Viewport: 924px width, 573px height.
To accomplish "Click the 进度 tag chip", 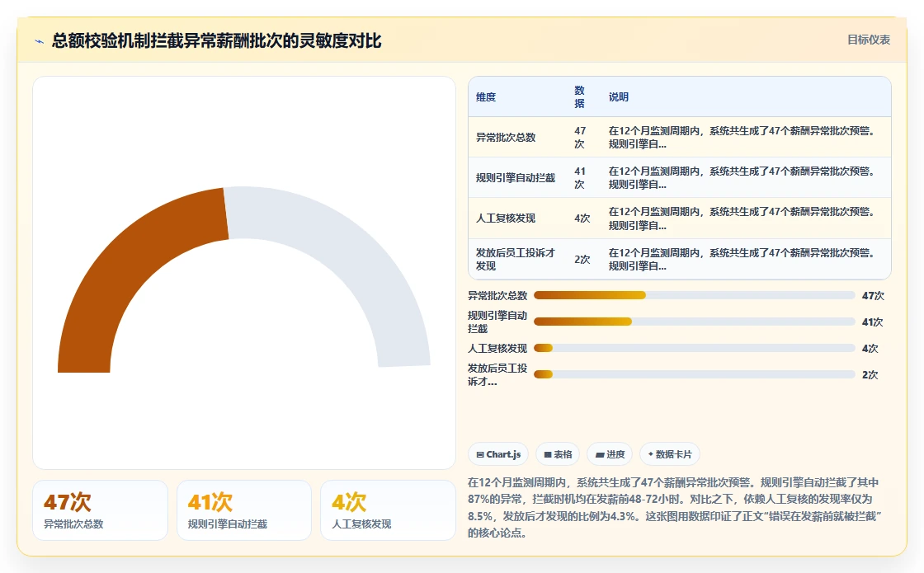I will click(x=610, y=454).
